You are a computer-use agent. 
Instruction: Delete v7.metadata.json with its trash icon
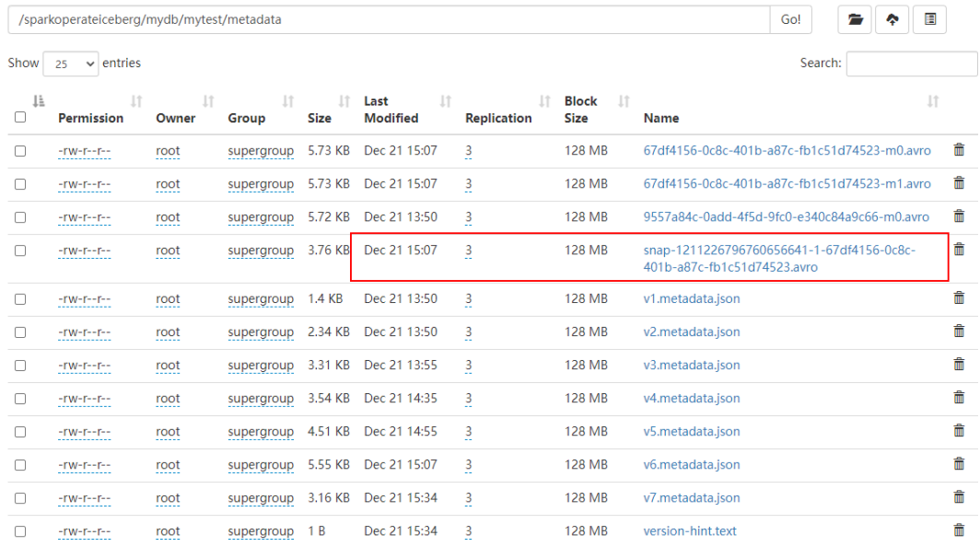pos(959,497)
